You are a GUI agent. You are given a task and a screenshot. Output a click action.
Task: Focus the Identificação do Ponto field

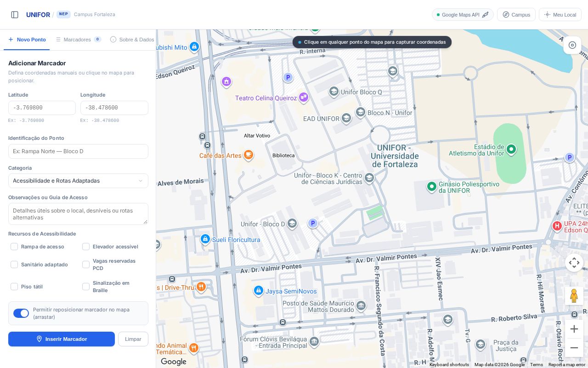[78, 151]
